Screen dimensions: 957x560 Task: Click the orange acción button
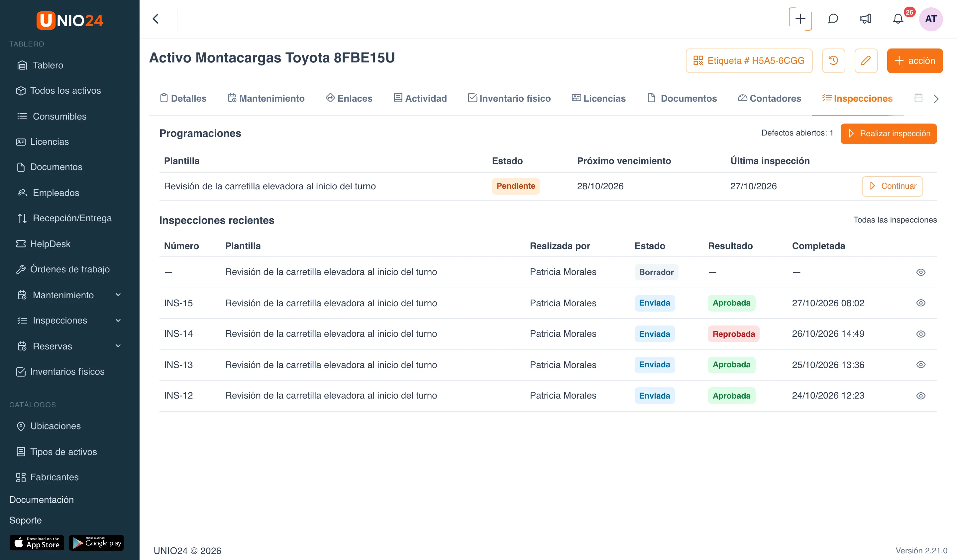[914, 60]
